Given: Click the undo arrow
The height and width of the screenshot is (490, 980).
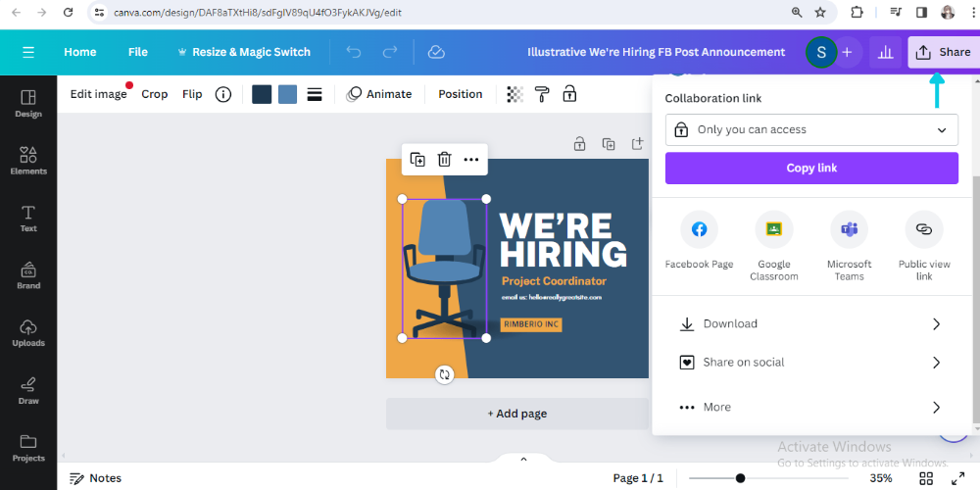Looking at the screenshot, I should (x=354, y=52).
